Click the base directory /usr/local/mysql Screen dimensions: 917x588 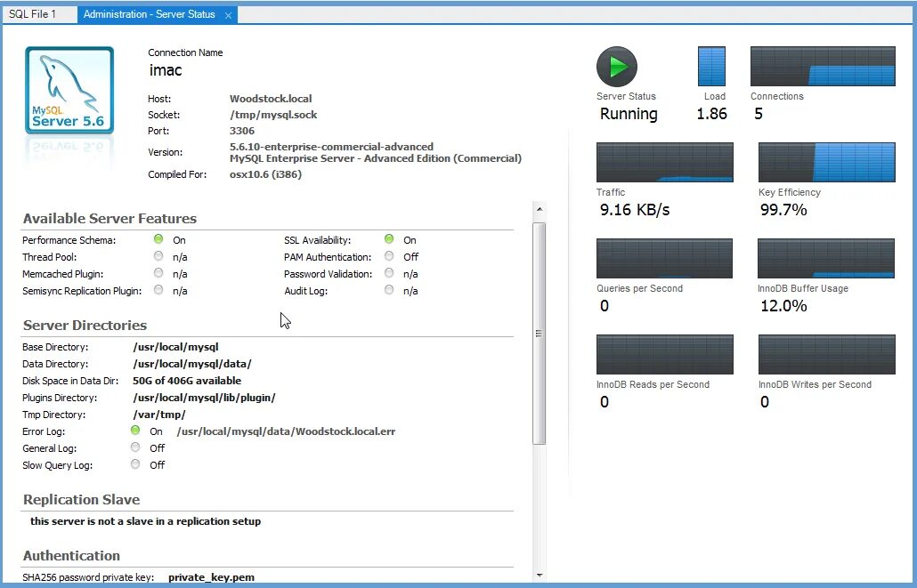click(x=175, y=347)
